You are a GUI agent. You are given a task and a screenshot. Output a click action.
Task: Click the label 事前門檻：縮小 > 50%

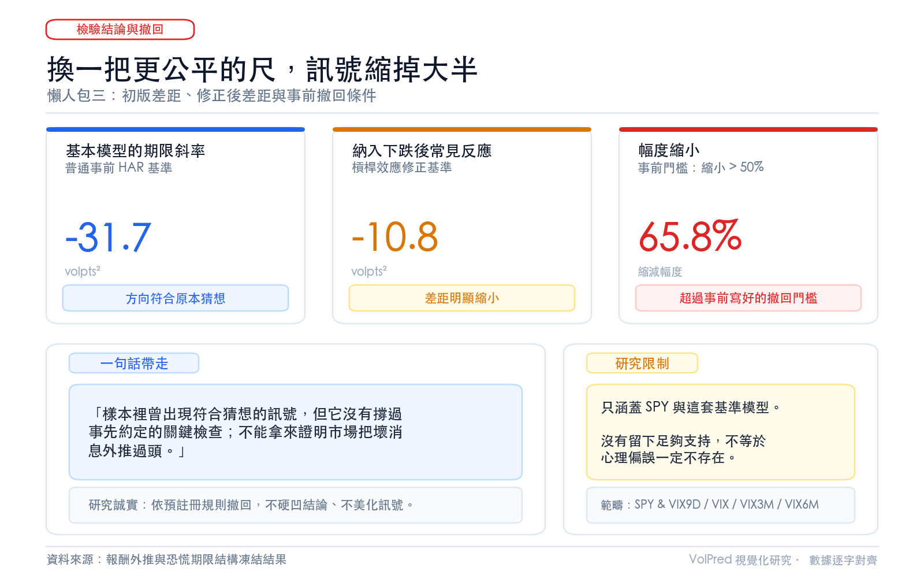click(x=701, y=168)
